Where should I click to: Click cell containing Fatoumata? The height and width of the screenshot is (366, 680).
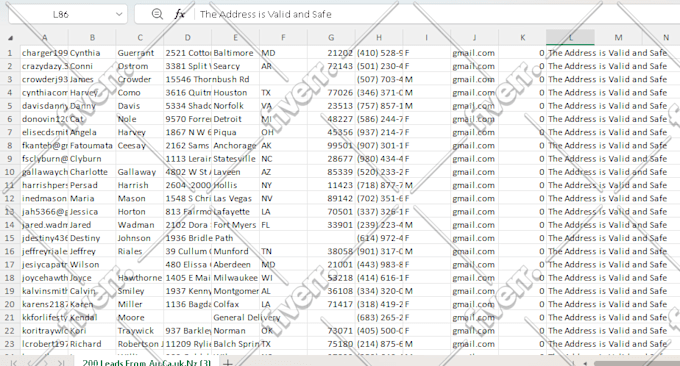92,146
